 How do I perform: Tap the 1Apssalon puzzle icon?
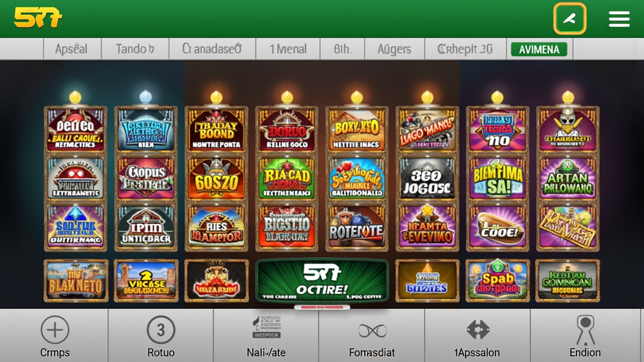click(x=477, y=330)
